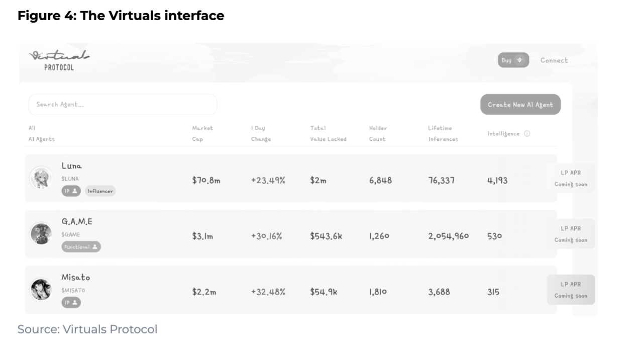This screenshot has height=342, width=644.
Task: Open the G.A.M.E agent avatar
Action: coord(41,234)
